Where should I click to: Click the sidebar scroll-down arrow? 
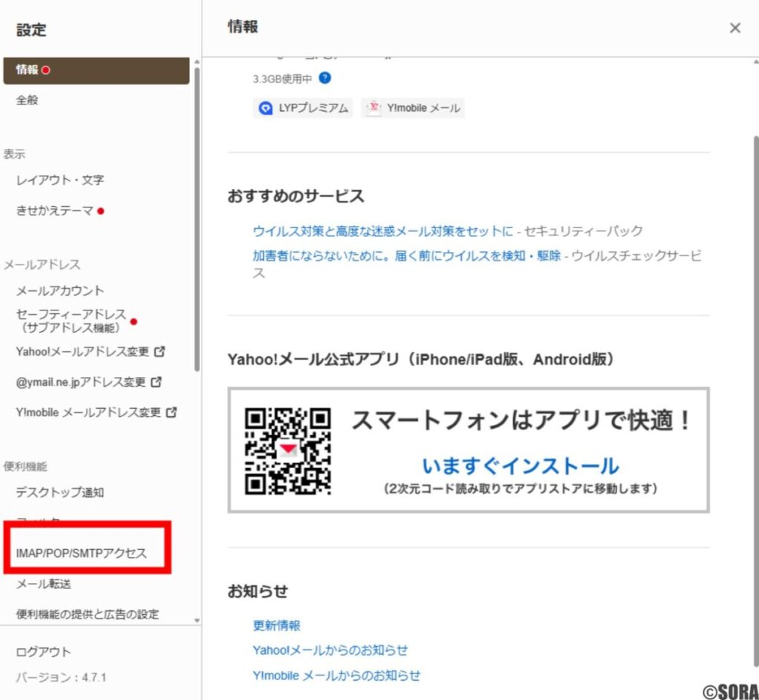coord(196,620)
